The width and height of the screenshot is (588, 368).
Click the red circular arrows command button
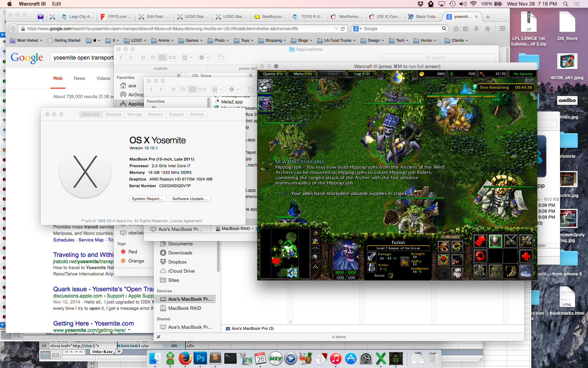click(480, 256)
